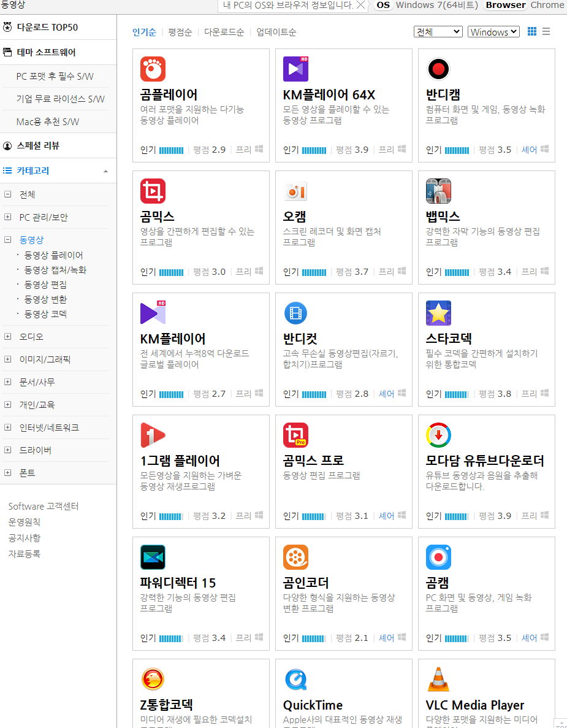The image size is (567, 728).
Task: Click the 평점 3.9 text on 모다담
Action: [495, 516]
